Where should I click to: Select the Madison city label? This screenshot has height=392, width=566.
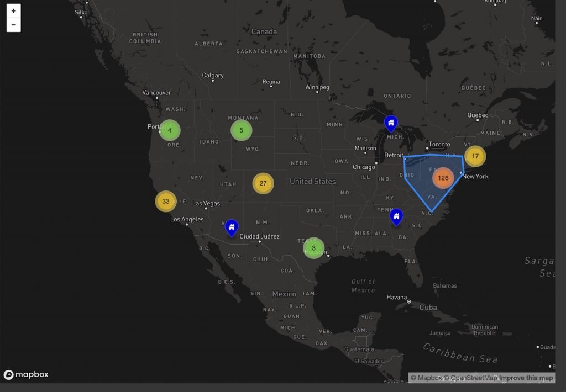(365, 148)
